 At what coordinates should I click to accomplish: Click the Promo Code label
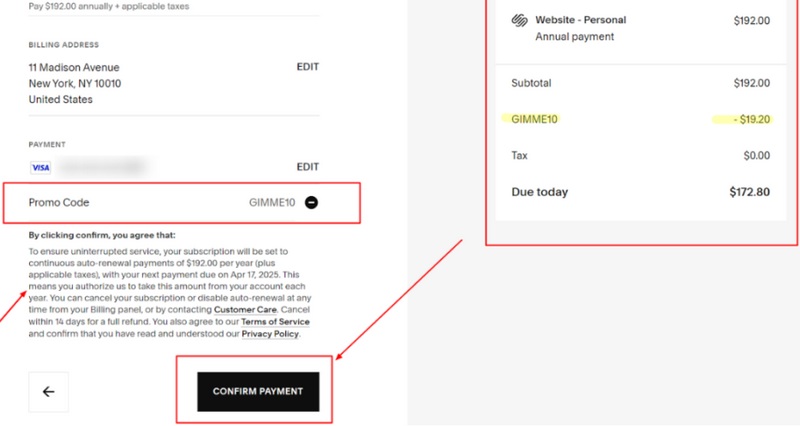pyautogui.click(x=59, y=202)
